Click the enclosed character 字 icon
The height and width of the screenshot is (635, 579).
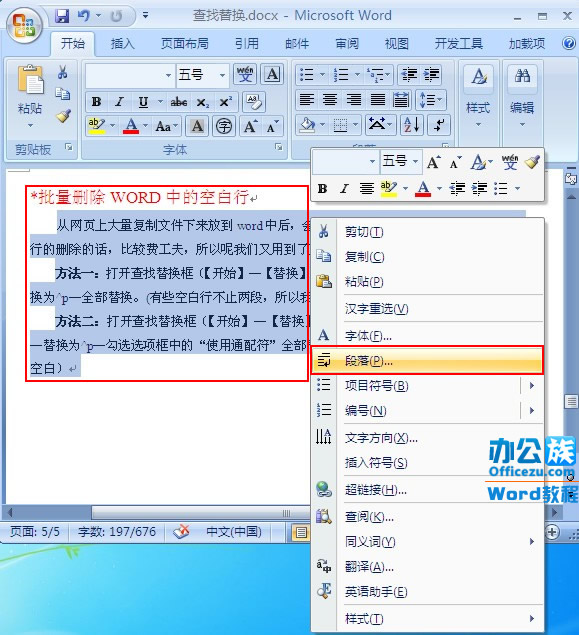click(x=224, y=126)
